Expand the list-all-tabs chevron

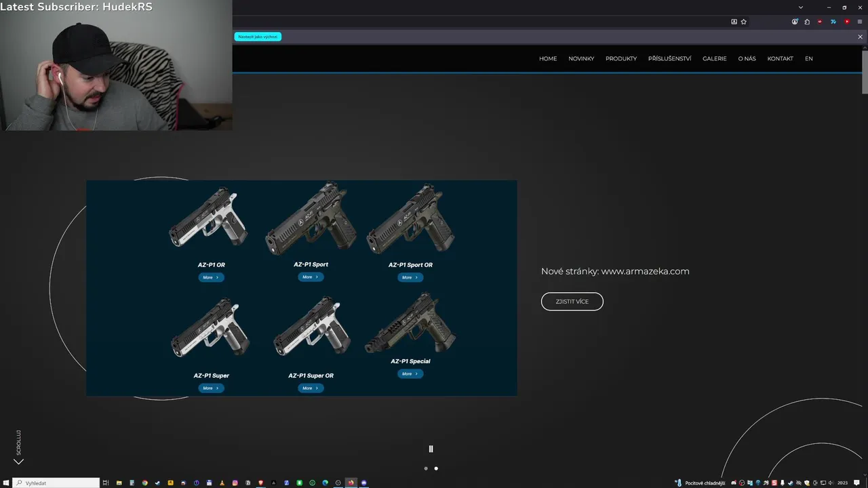pos(801,7)
